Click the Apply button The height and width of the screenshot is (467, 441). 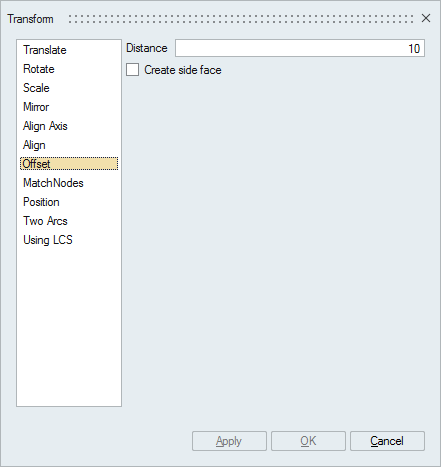coord(229,441)
